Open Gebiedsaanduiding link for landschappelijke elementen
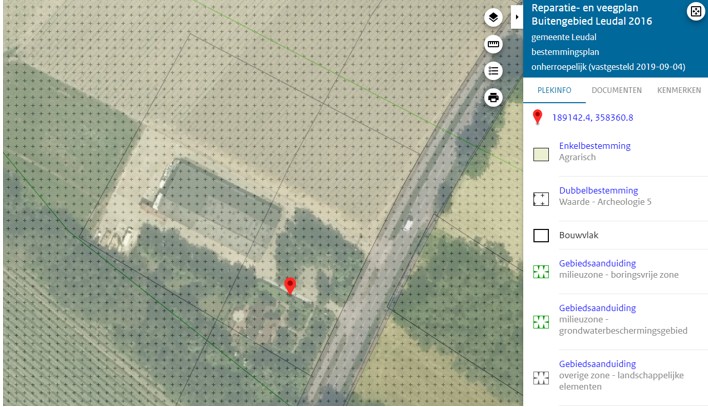 tap(597, 364)
